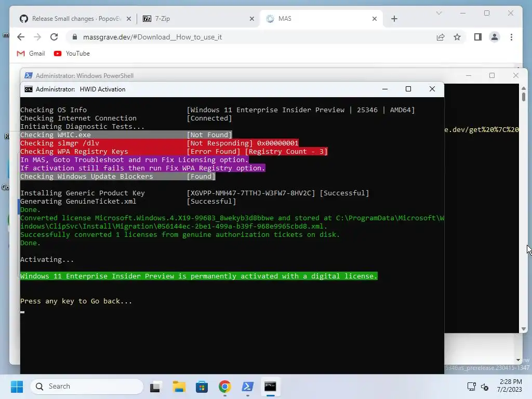Open Microsoft Store from taskbar
The image size is (532, 399).
(202, 387)
